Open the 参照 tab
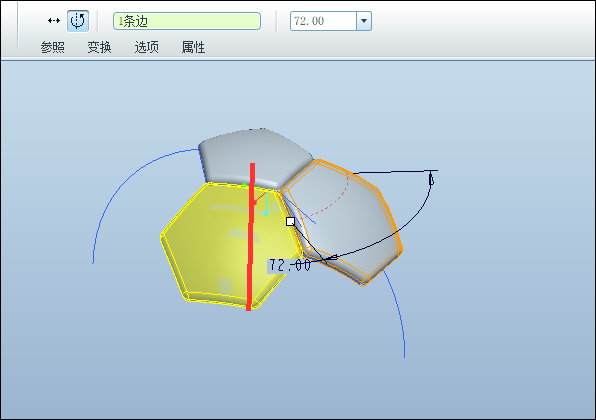The image size is (596, 420). [x=52, y=47]
